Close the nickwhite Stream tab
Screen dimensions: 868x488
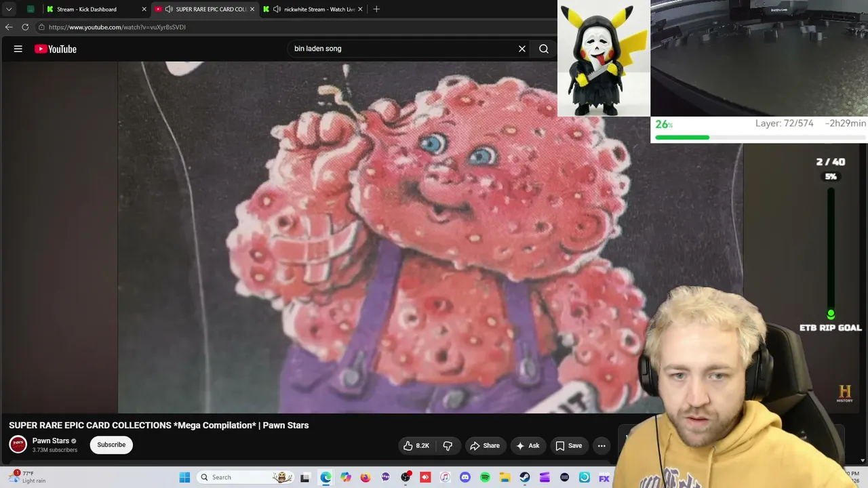[360, 9]
